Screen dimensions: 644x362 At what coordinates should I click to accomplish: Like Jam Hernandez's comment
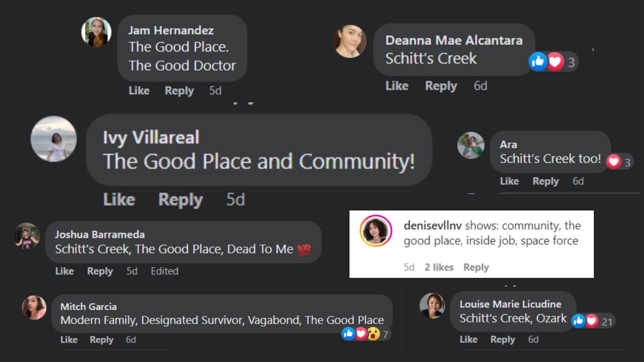[x=139, y=90]
